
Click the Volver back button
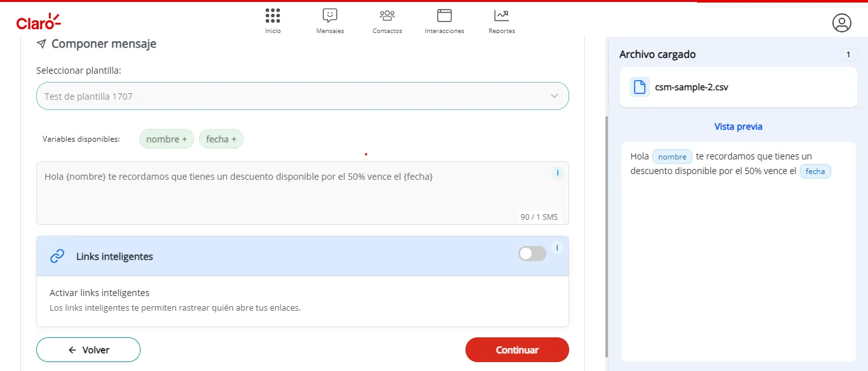(x=88, y=349)
